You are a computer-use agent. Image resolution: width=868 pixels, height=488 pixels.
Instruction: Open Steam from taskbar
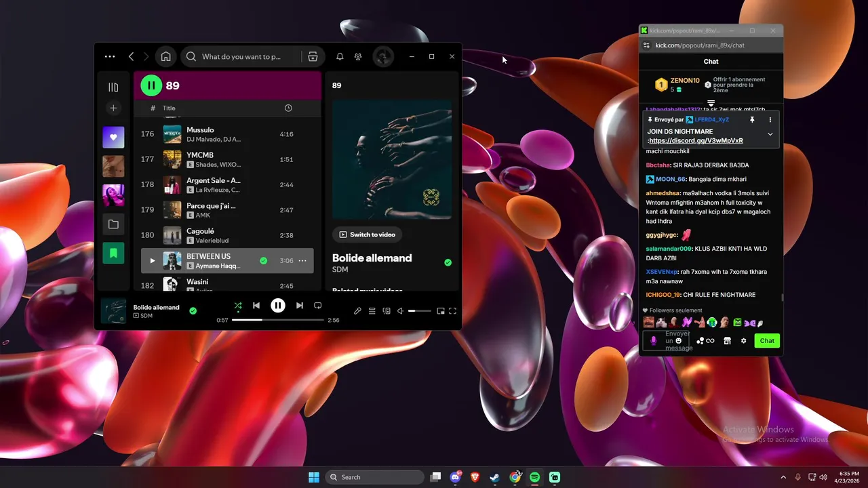tap(495, 477)
